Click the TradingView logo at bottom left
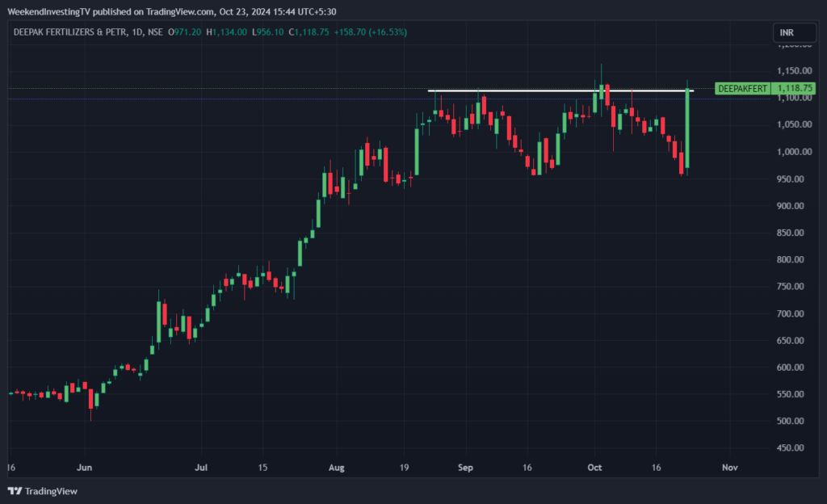This screenshot has width=827, height=504. click(43, 491)
